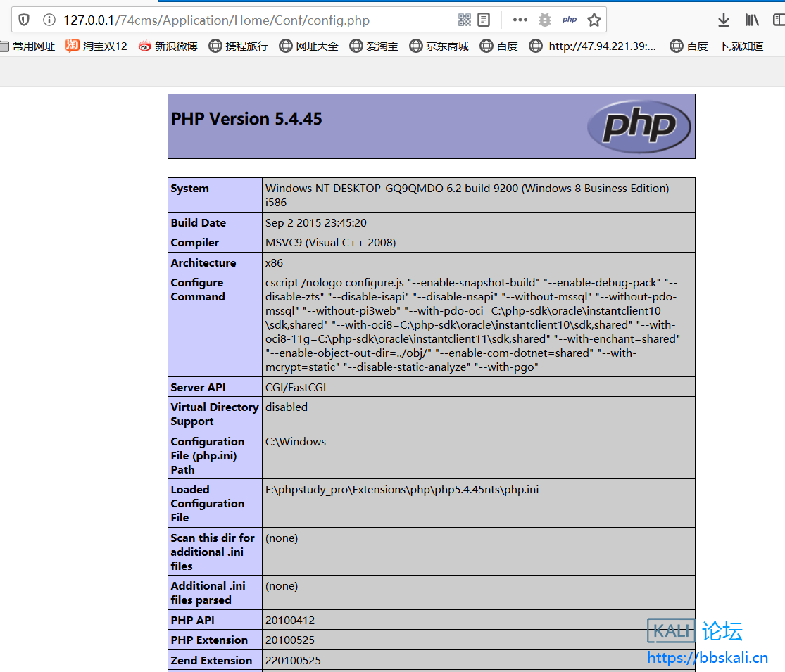The image size is (785, 672).
Task: Open the 携程旅行 bookmark
Action: click(239, 46)
